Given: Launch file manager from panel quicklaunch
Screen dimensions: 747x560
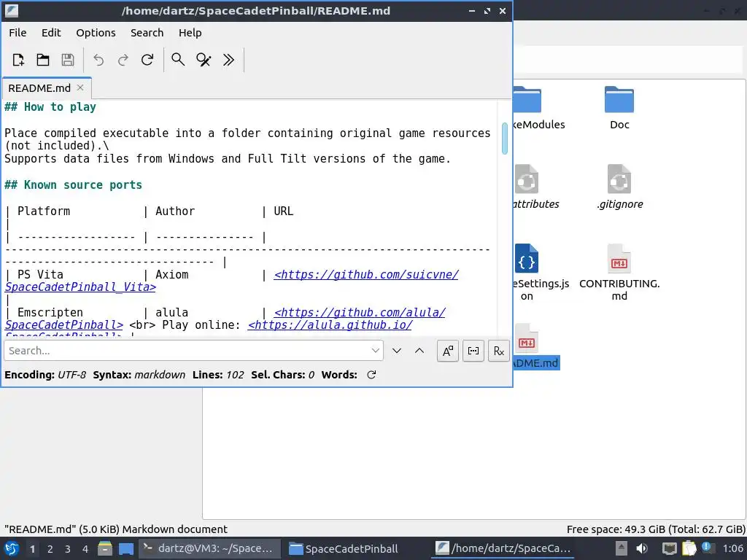Looking at the screenshot, I should coord(105,548).
